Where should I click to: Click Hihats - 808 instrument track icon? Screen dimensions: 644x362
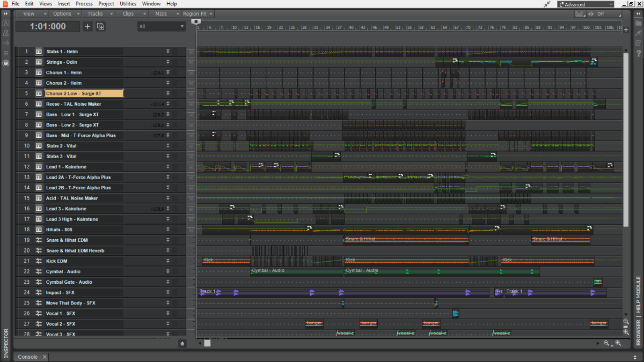click(x=39, y=230)
